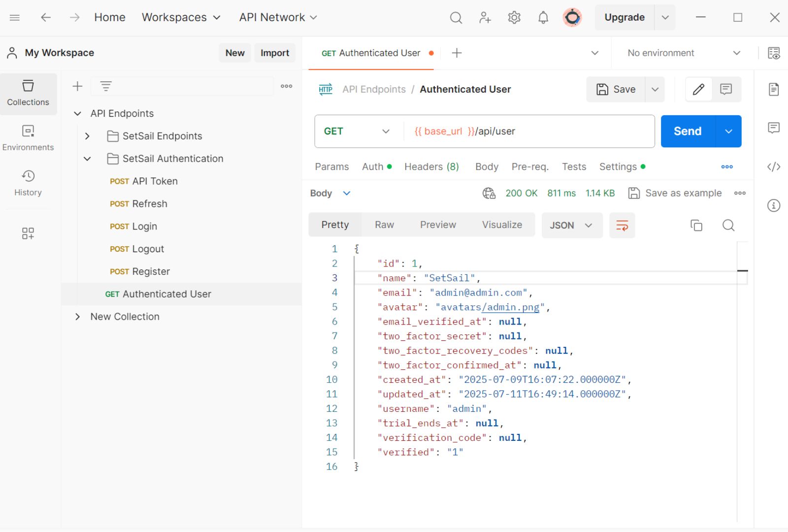Open the Send options dropdown arrow
The height and width of the screenshot is (532, 788).
point(728,132)
